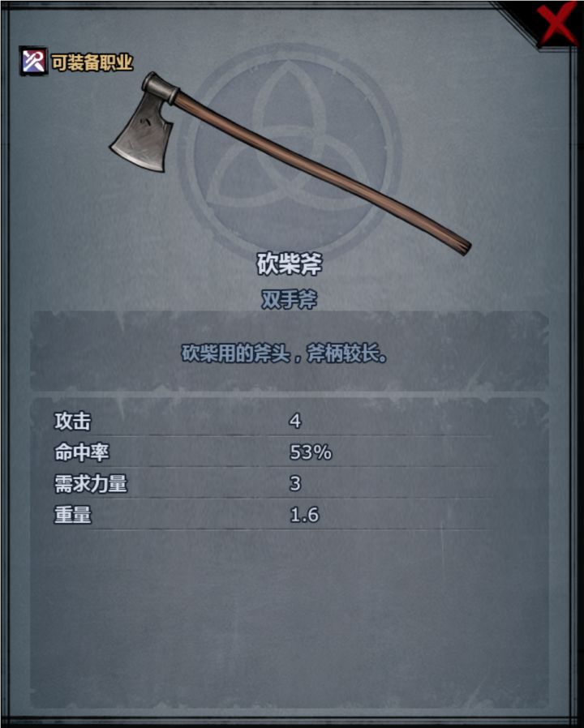Click the required strength value 3

click(x=295, y=484)
